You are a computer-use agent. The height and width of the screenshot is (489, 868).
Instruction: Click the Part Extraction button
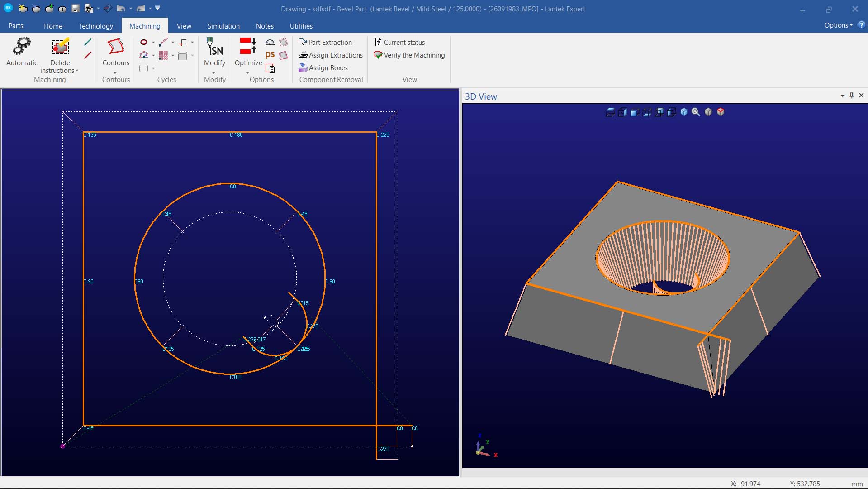325,42
